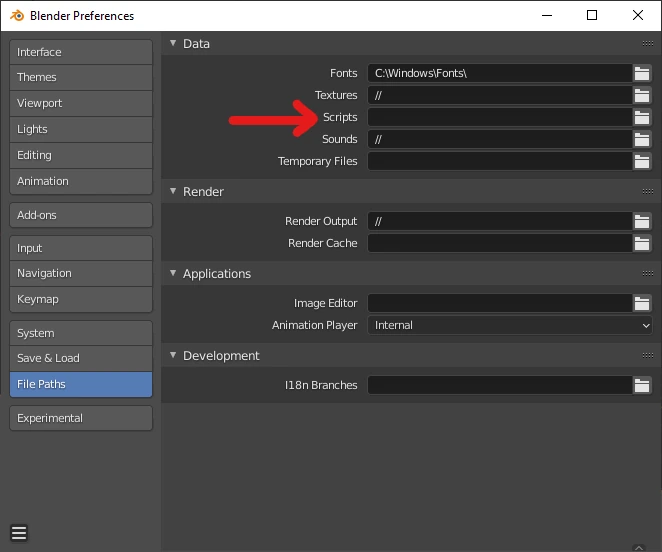The width and height of the screenshot is (662, 552).
Task: Browse file for Image Editor application
Action: click(642, 303)
